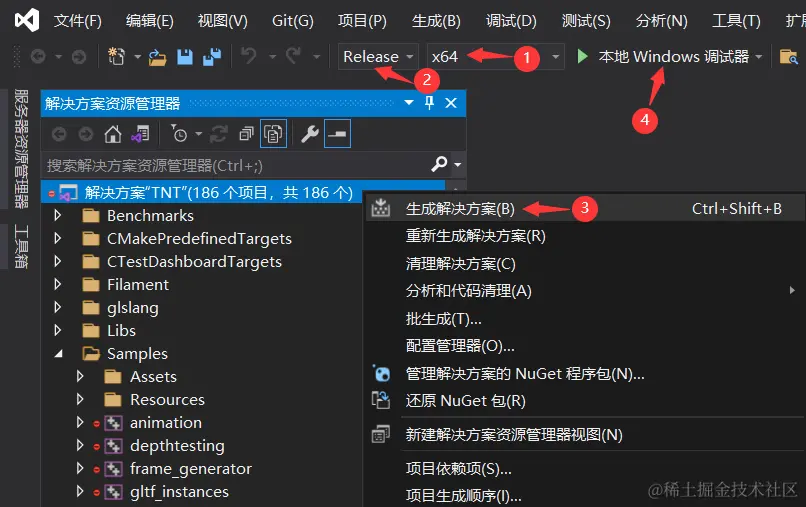806x507 pixels.
Task: Expand the Filament folder
Action: [x=58, y=284]
